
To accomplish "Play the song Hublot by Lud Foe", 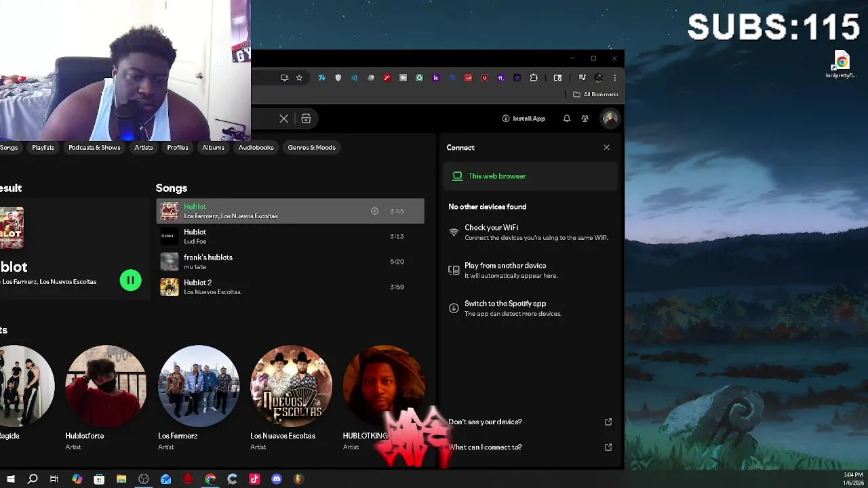I will click(290, 237).
